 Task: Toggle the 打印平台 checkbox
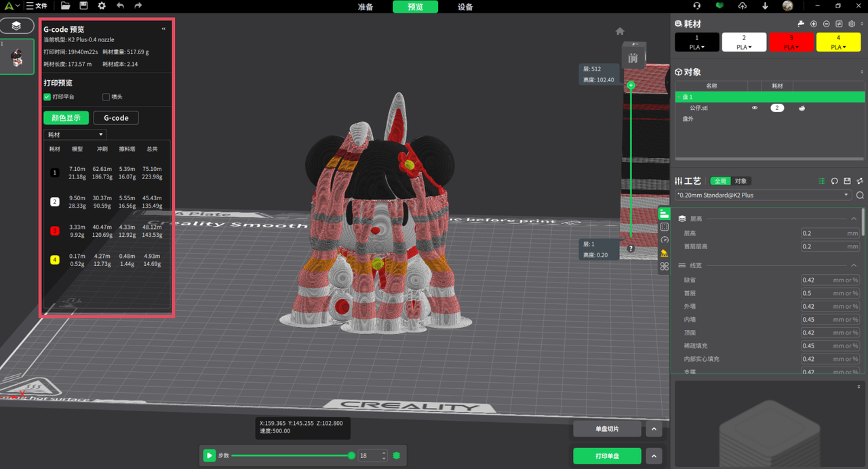click(x=47, y=97)
